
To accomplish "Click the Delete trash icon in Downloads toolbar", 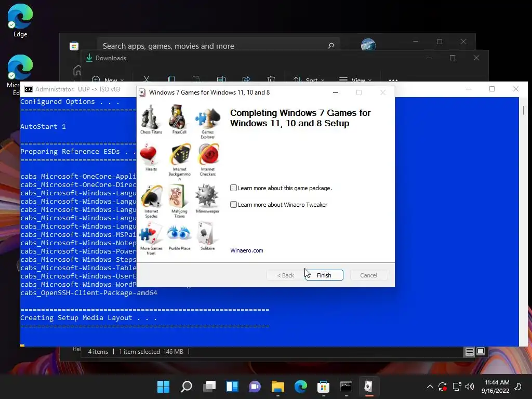I will [x=271, y=79].
